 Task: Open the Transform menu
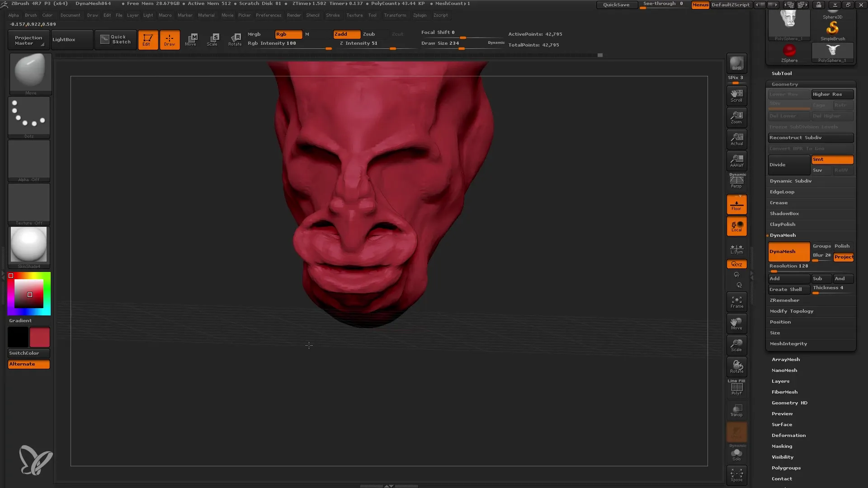point(394,15)
